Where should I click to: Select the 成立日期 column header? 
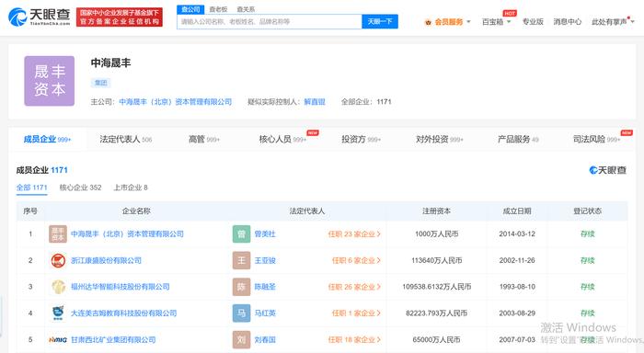(x=517, y=211)
